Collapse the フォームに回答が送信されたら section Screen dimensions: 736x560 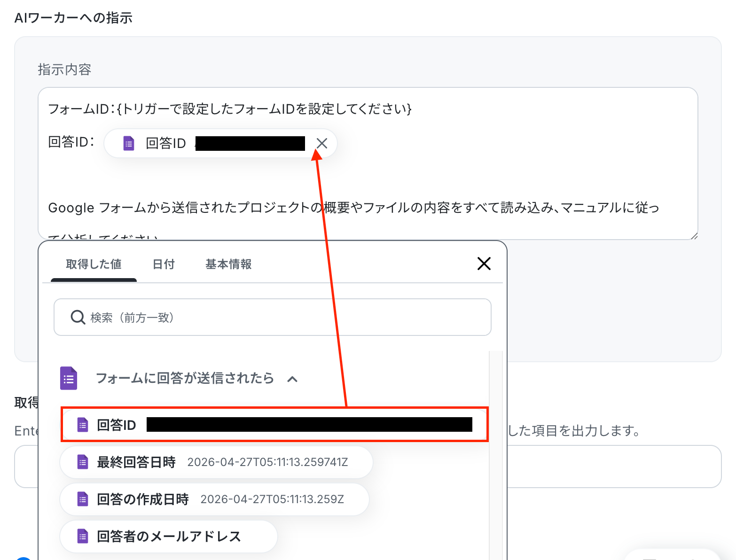tap(292, 379)
